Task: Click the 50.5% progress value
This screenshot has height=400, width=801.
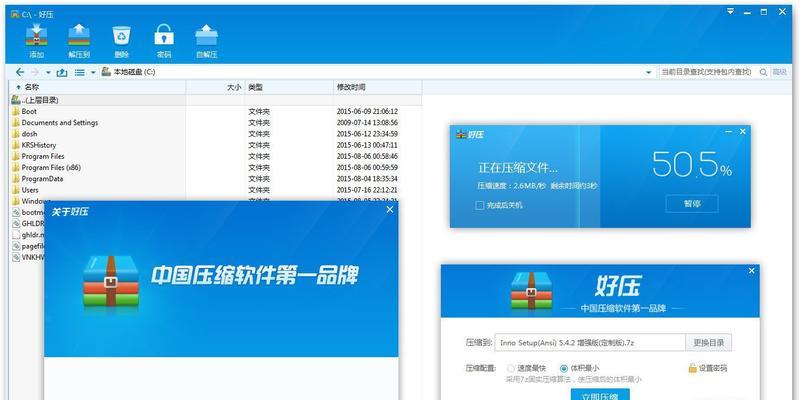Action: 692,164
